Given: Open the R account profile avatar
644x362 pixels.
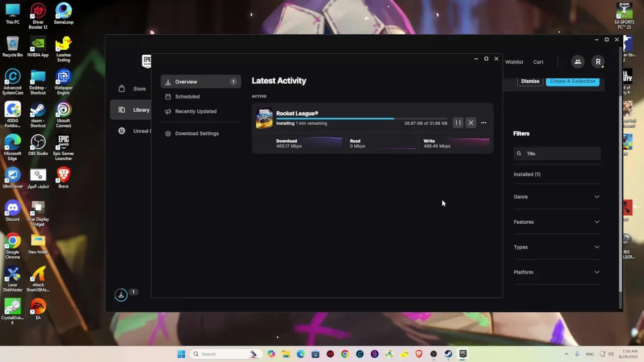Looking at the screenshot, I should tap(598, 62).
